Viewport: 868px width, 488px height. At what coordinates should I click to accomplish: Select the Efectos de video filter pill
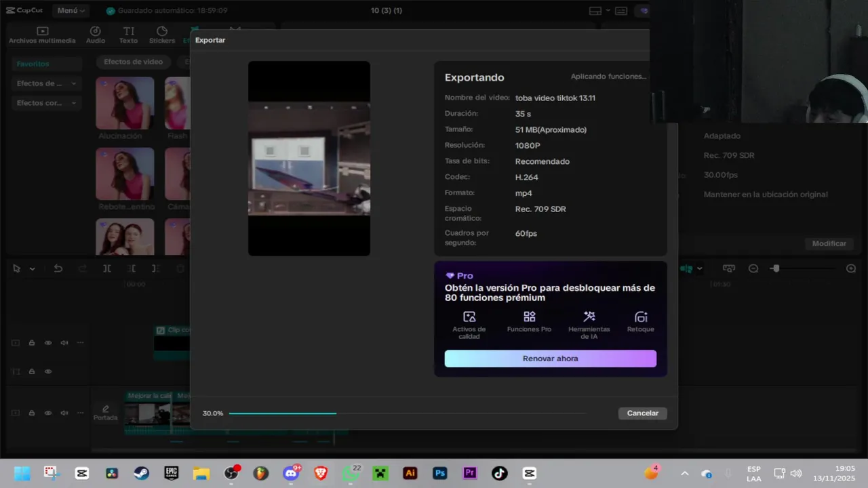(x=133, y=62)
